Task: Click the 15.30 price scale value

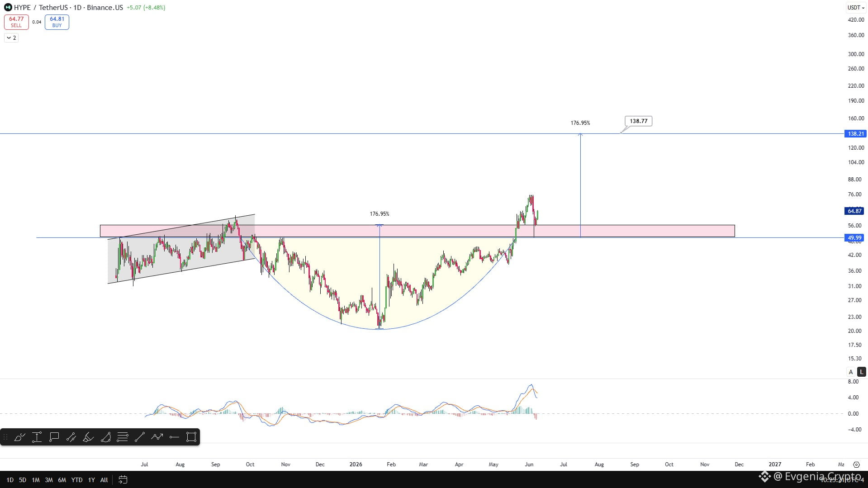Action: point(854,359)
